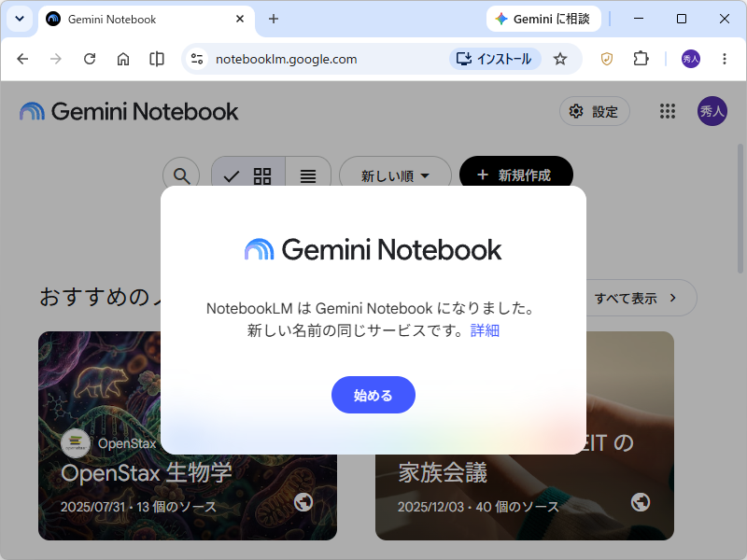Click the Gemini Notebook logo in the dialog
The width and height of the screenshot is (747, 560).
point(373,249)
